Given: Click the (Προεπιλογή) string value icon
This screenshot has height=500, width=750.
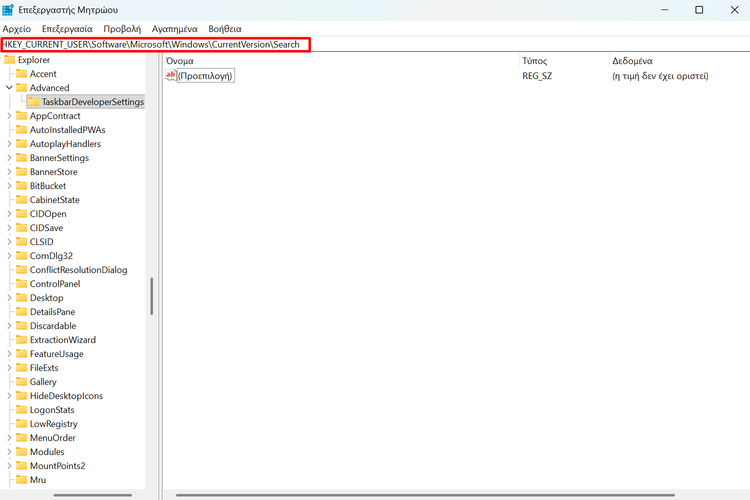Looking at the screenshot, I should pyautogui.click(x=171, y=75).
